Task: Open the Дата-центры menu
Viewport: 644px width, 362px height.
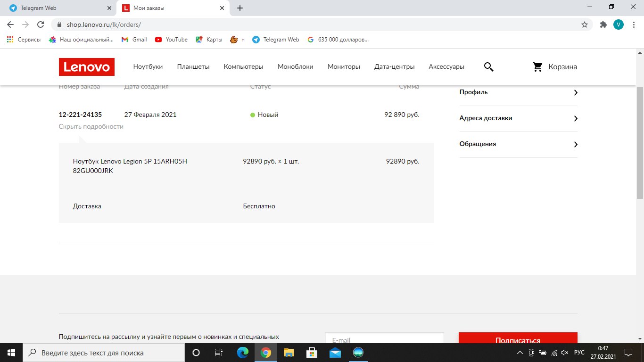Action: pos(395,67)
